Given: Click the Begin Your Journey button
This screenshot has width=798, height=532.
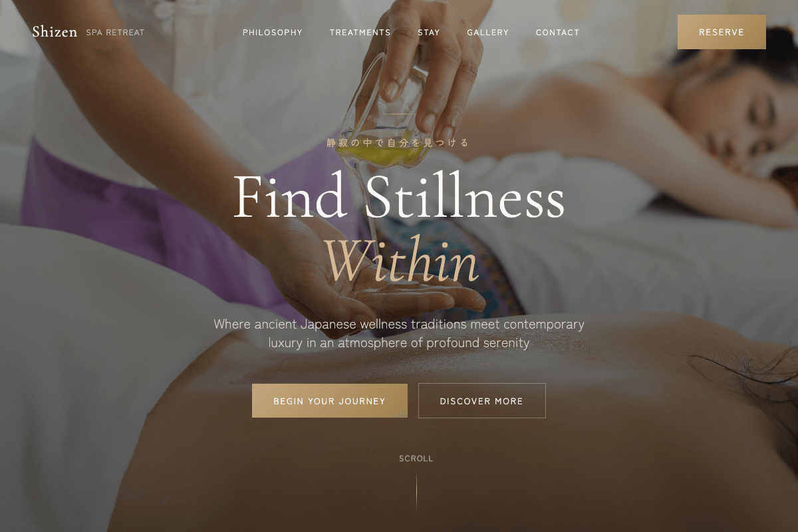Looking at the screenshot, I should [329, 401].
